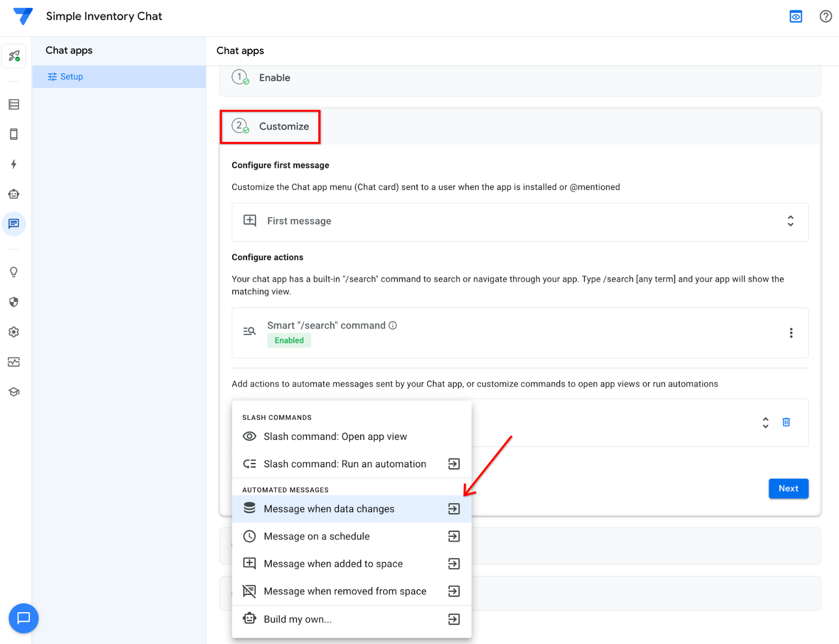Open the Bots sidebar icon
The width and height of the screenshot is (839, 644).
(14, 194)
